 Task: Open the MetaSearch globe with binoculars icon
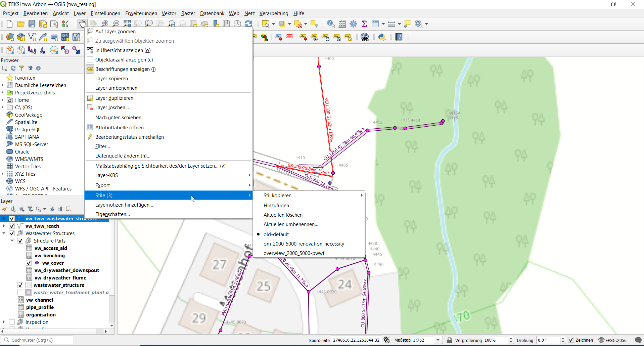(365, 37)
